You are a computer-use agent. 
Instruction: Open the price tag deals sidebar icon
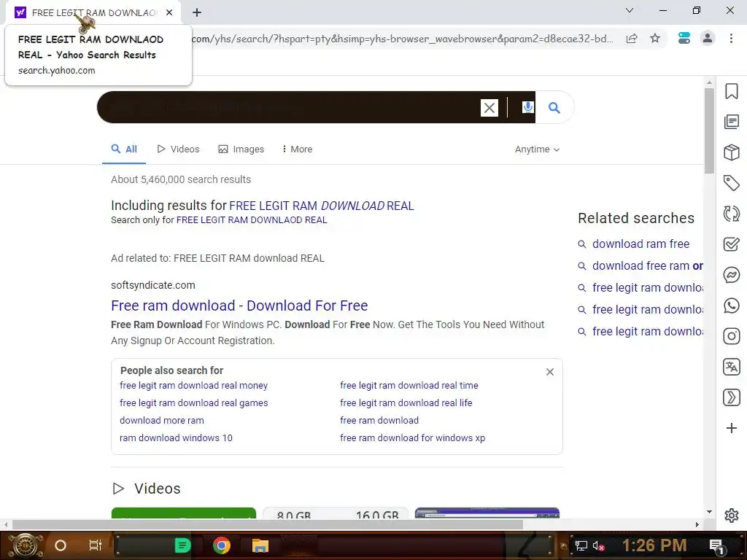731,183
